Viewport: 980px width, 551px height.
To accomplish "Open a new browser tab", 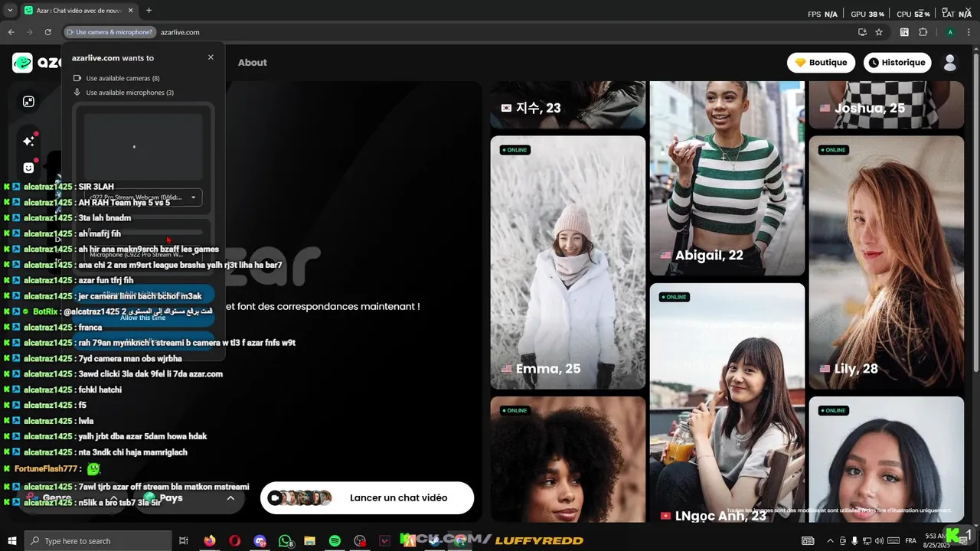I will pyautogui.click(x=149, y=11).
